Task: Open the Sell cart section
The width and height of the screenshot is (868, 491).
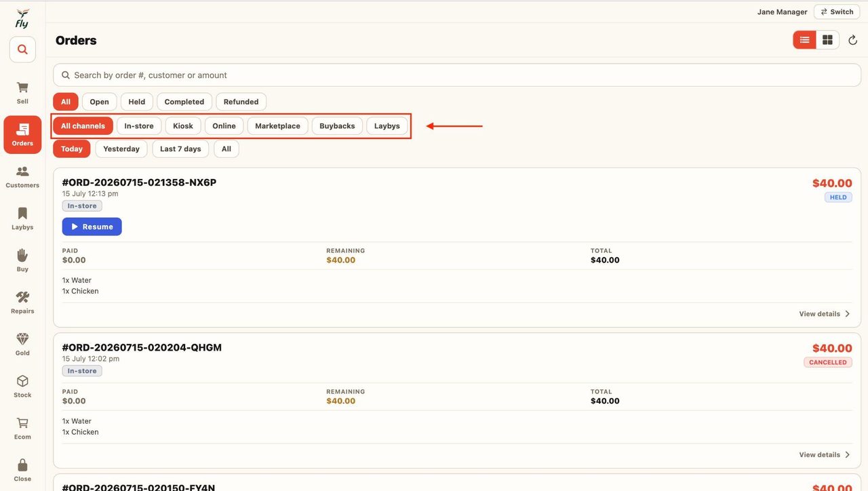Action: [22, 92]
